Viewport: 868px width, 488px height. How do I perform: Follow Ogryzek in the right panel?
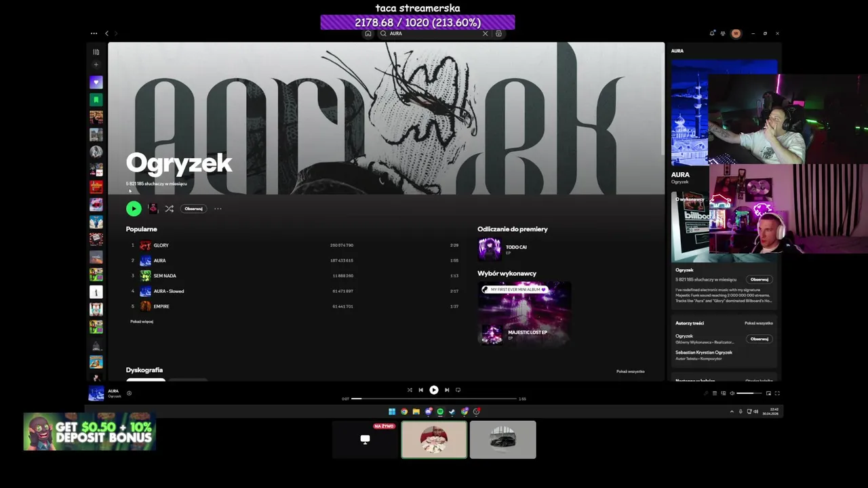tap(759, 279)
